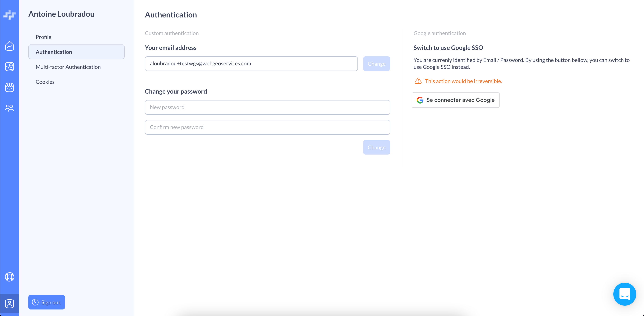This screenshot has height=316, width=644.
Task: Open Multi-factor Authentication settings
Action: click(68, 67)
